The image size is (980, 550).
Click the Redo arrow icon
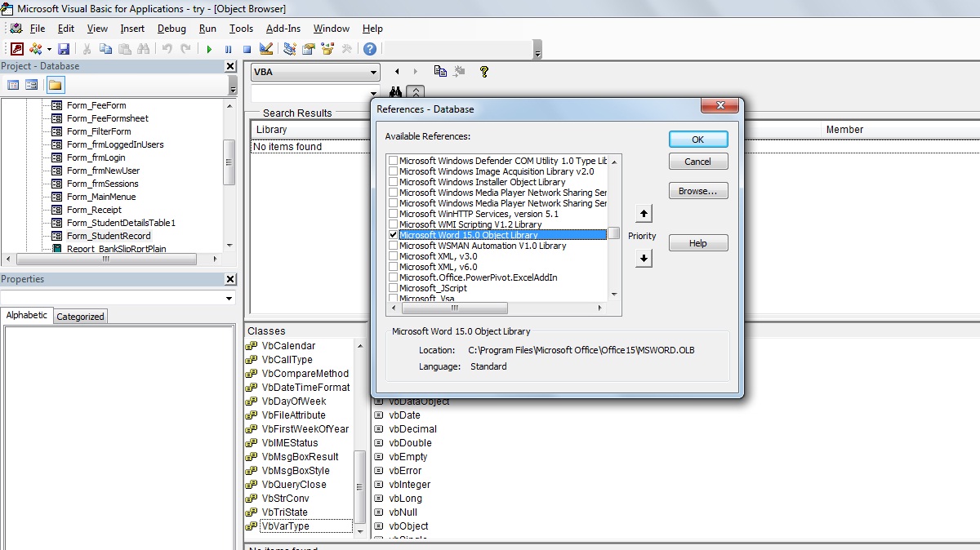185,49
